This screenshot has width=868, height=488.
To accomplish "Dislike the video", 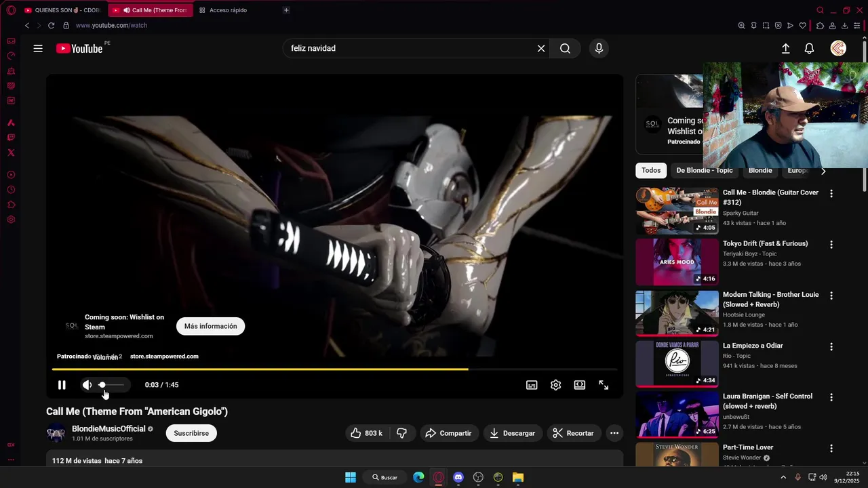I will point(401,433).
